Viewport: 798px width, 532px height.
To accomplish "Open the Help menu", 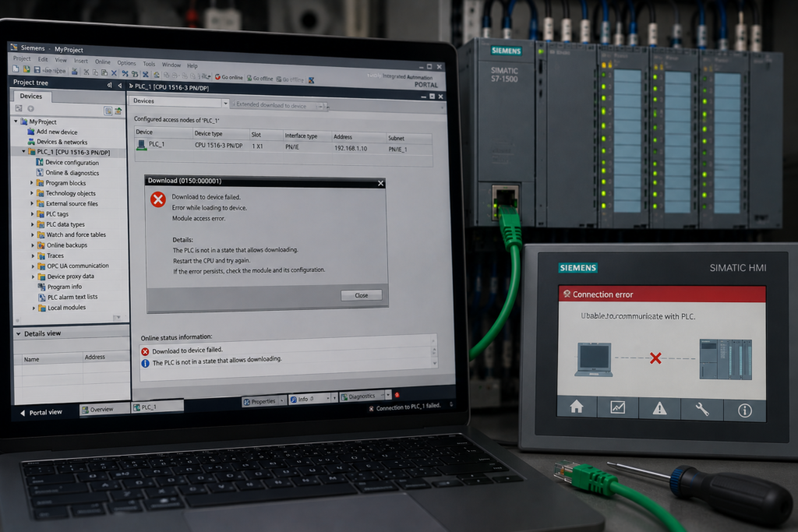I will pos(192,65).
